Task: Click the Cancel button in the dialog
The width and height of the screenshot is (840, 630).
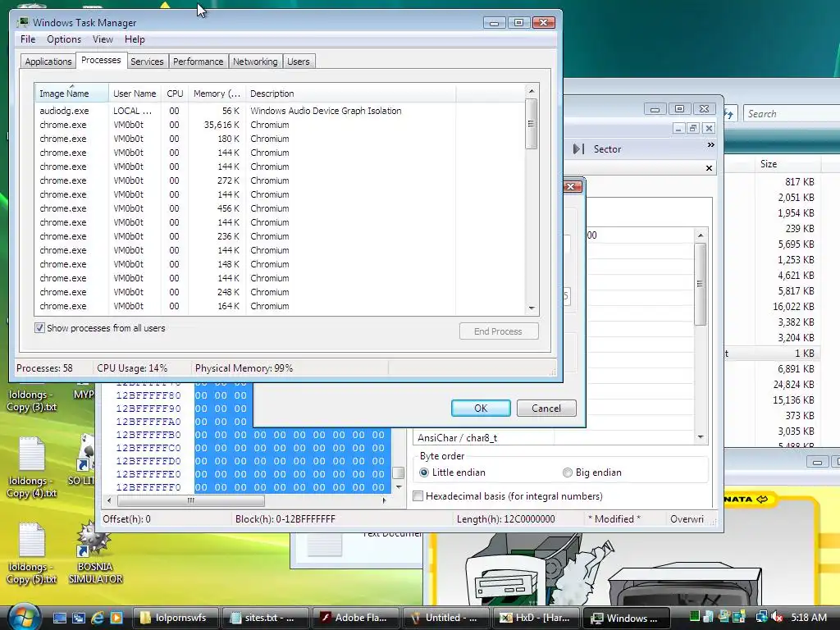Action: coord(546,409)
